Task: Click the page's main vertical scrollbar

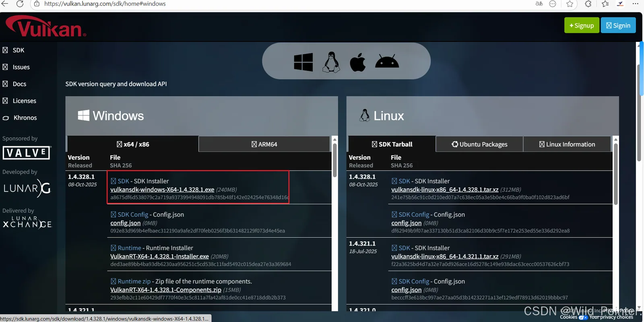Action: [x=640, y=113]
